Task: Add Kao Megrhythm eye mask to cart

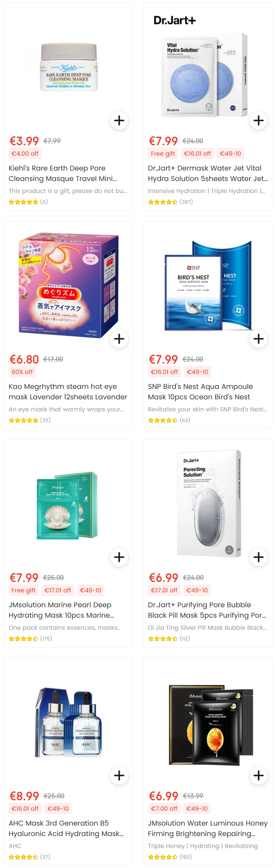Action: click(x=119, y=339)
